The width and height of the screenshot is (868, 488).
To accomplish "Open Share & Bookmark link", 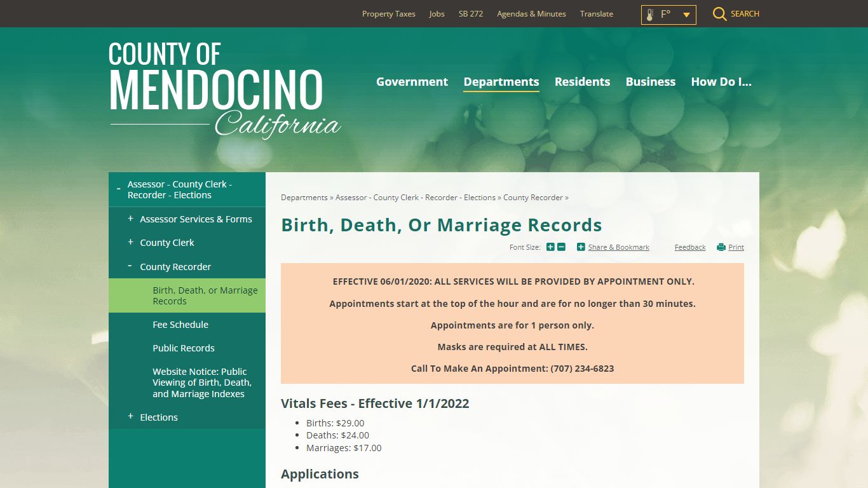I will coord(619,247).
